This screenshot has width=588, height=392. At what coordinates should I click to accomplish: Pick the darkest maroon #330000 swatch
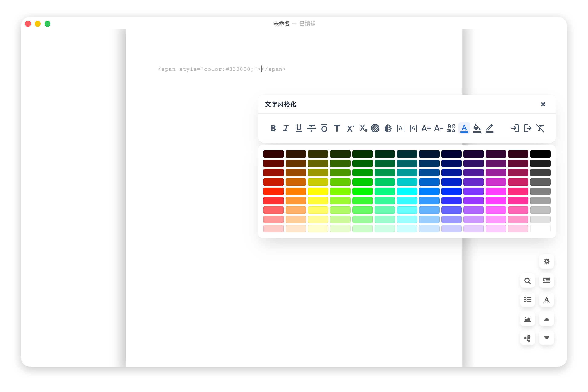pyautogui.click(x=273, y=154)
